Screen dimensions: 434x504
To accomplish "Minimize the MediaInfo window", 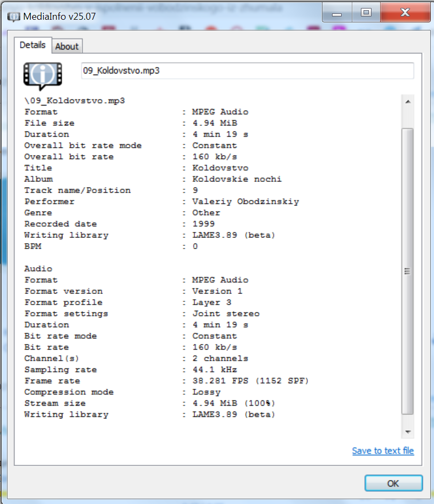I will [338, 13].
